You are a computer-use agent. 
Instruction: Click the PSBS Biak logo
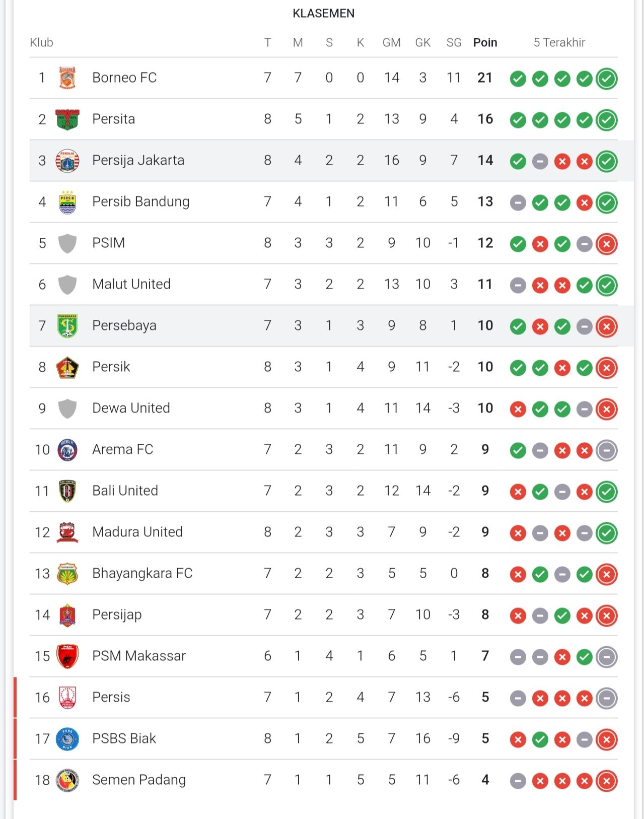[67, 739]
